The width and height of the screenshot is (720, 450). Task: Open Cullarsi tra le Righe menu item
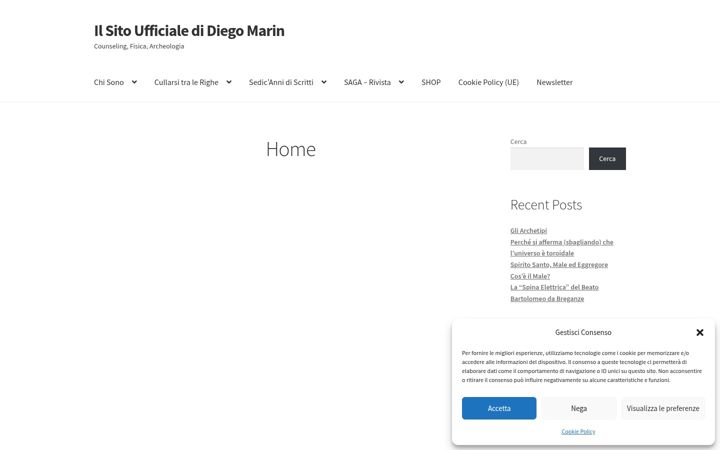click(x=186, y=82)
